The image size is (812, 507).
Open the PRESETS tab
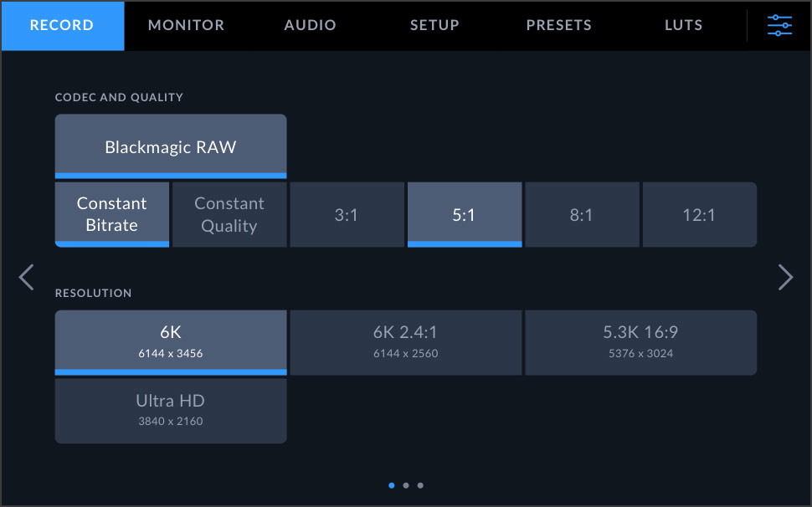(x=558, y=25)
